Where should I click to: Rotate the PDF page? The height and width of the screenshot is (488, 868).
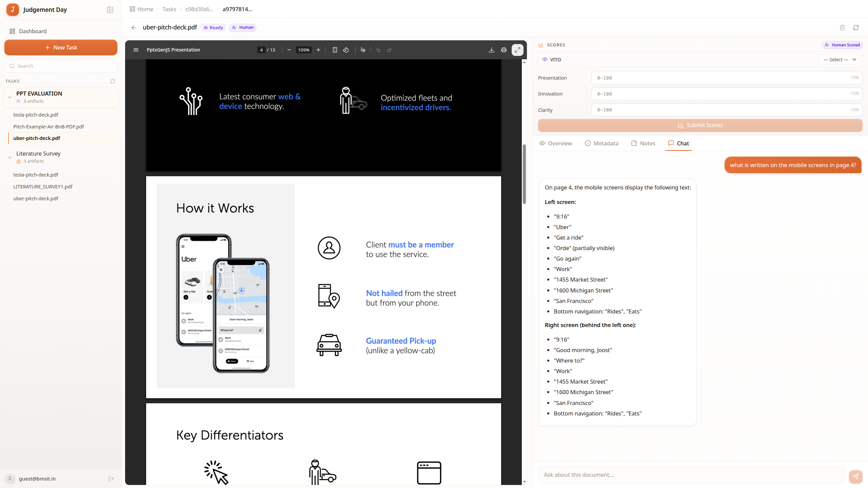point(346,50)
